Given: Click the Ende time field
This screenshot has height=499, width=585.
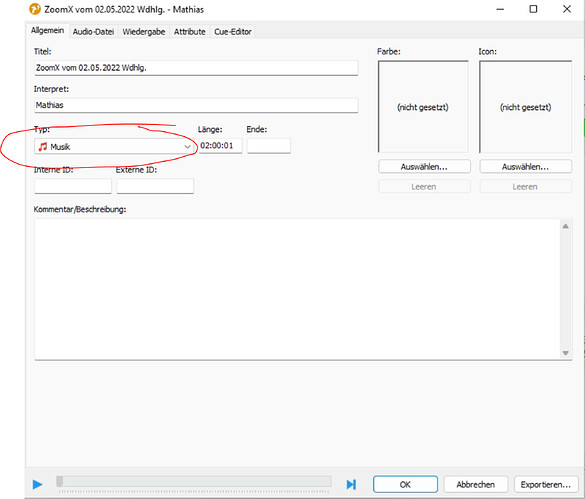Looking at the screenshot, I should pos(269,146).
